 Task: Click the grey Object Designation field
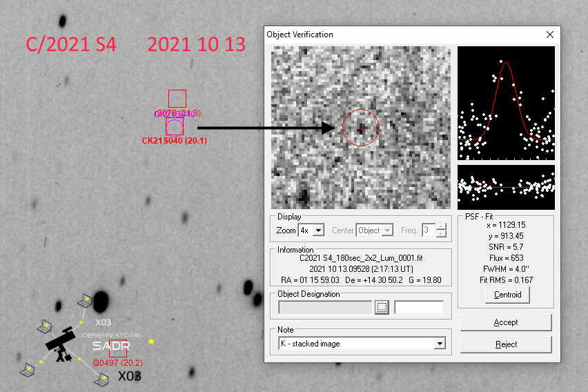coord(325,307)
